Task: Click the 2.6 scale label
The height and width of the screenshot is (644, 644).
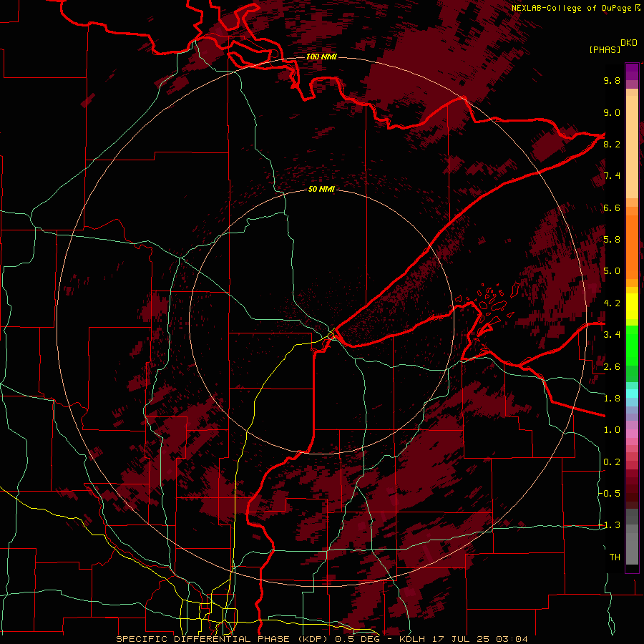Action: 612,366
